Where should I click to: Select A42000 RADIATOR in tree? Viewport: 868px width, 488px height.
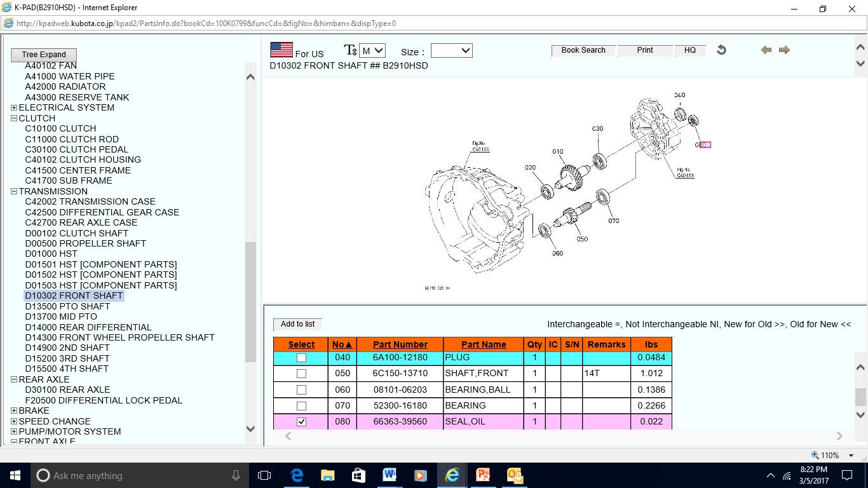[65, 86]
